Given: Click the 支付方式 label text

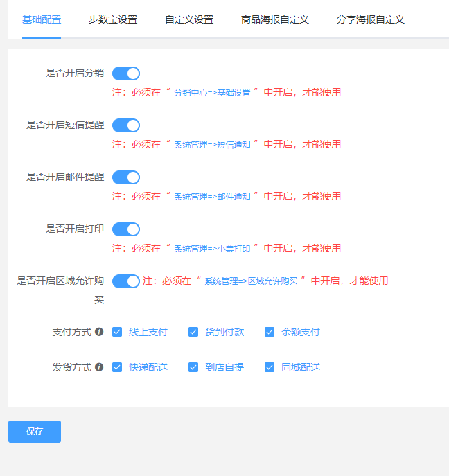Looking at the screenshot, I should click(72, 332).
